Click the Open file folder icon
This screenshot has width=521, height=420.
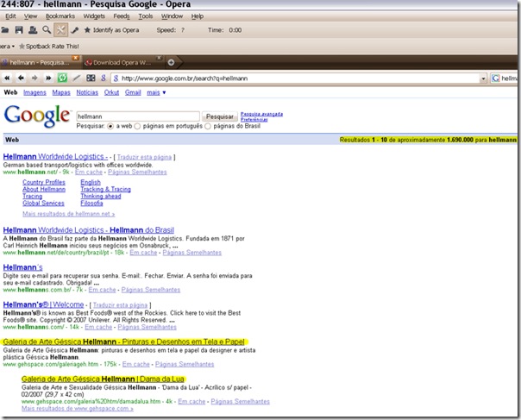[x=4, y=30]
